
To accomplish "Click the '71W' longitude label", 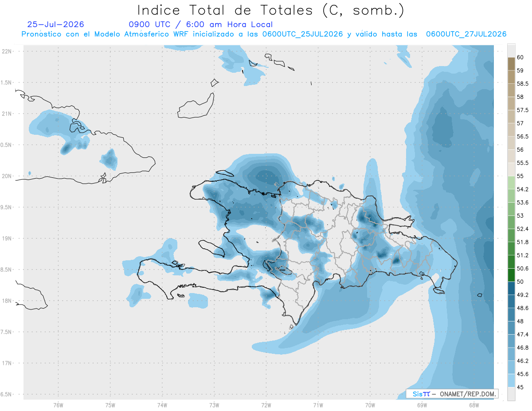I will coord(318,405).
